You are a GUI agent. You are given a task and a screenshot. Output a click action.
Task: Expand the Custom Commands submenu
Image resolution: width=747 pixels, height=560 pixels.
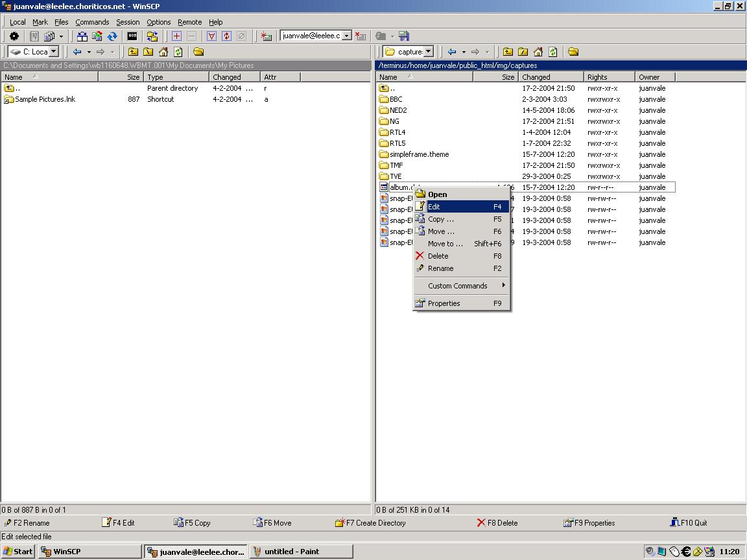pos(461,286)
